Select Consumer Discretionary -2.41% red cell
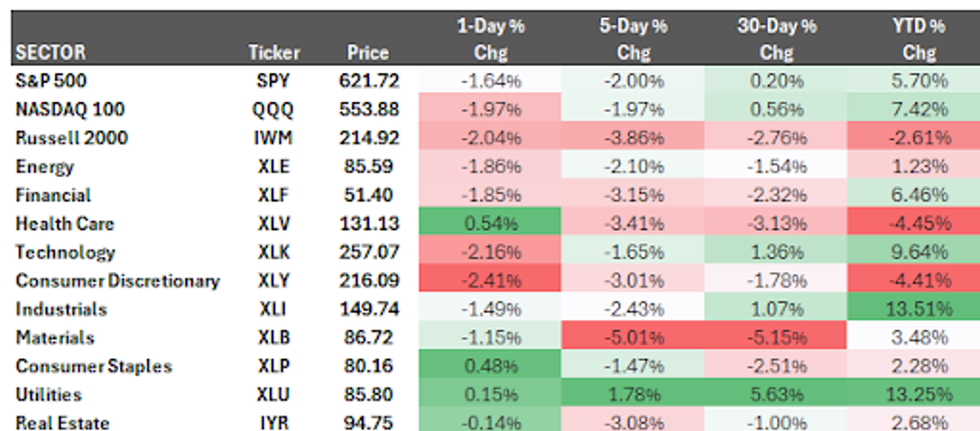The width and height of the screenshot is (980, 431). pos(490,281)
